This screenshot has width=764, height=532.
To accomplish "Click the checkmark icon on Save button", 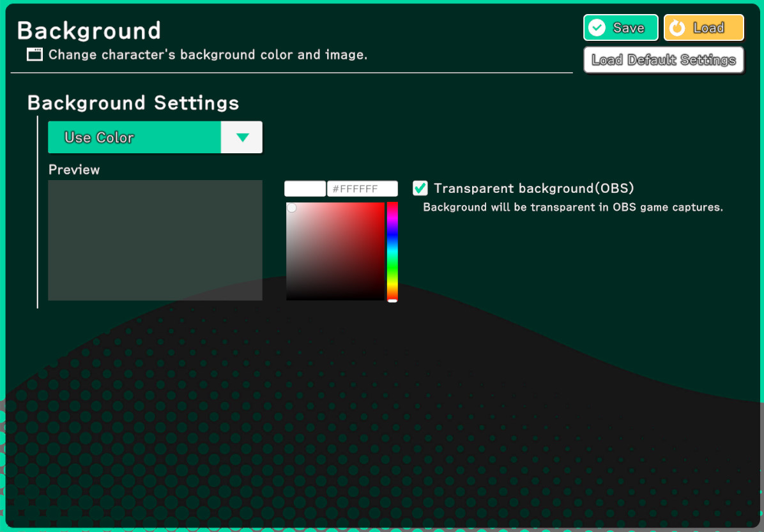I will tap(597, 27).
